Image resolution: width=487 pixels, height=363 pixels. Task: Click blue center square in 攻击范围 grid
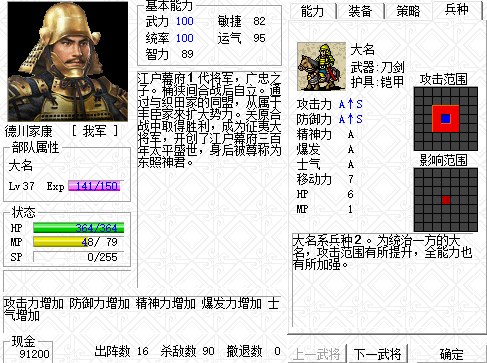446,119
